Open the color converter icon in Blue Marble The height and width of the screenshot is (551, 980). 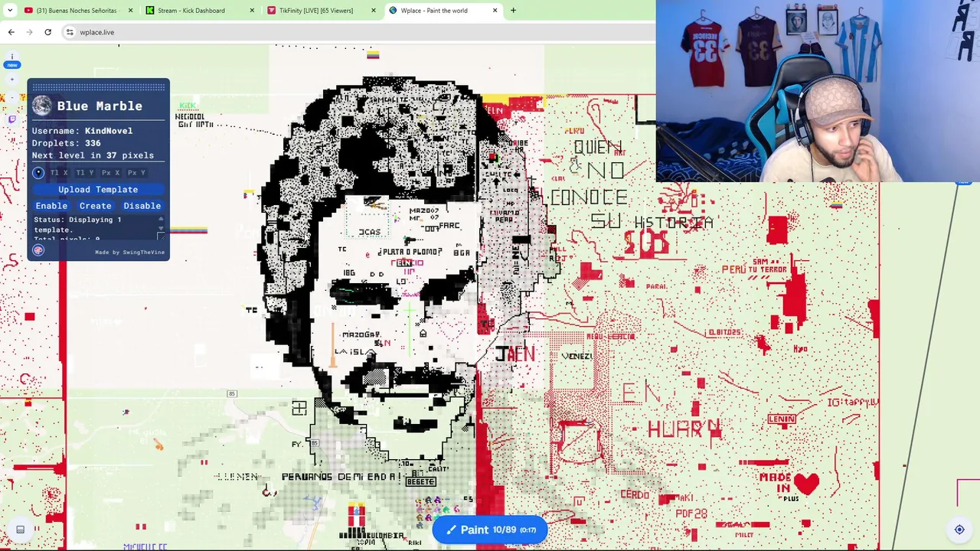tap(38, 250)
